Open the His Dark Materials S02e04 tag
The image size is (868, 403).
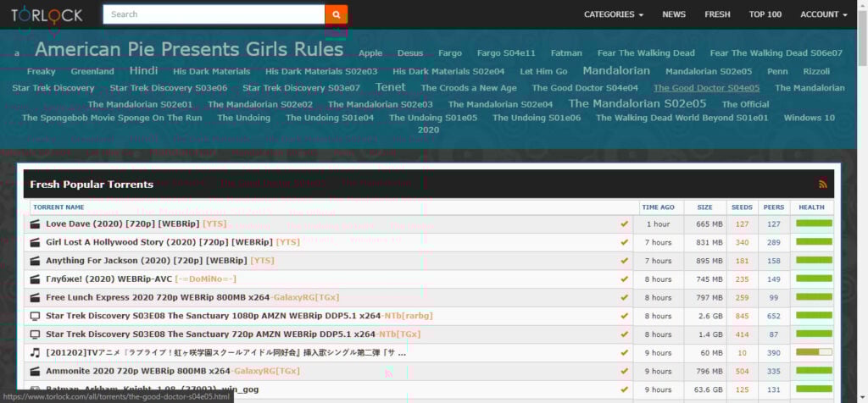(448, 71)
